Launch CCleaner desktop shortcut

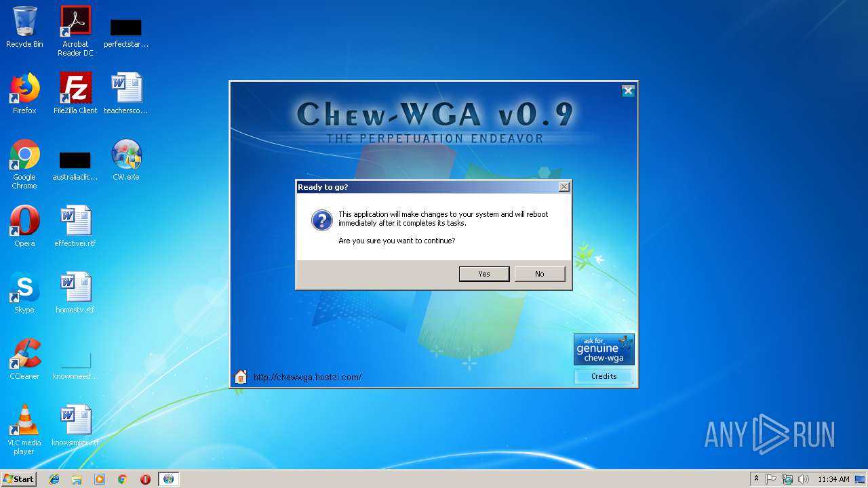[24, 359]
